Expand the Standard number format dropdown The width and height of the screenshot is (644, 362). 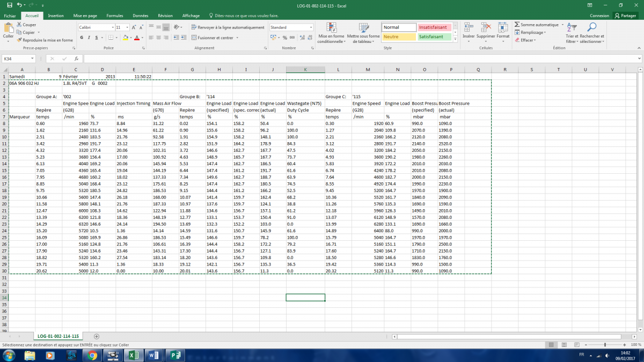[x=311, y=27]
